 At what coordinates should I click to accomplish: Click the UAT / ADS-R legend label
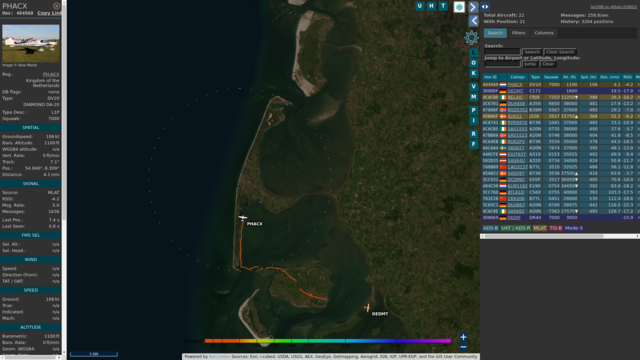point(516,228)
